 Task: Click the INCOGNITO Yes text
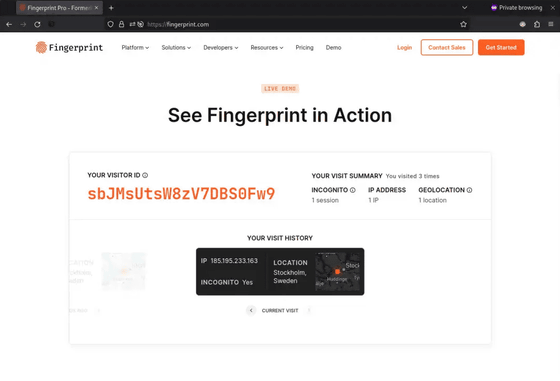[x=227, y=282]
